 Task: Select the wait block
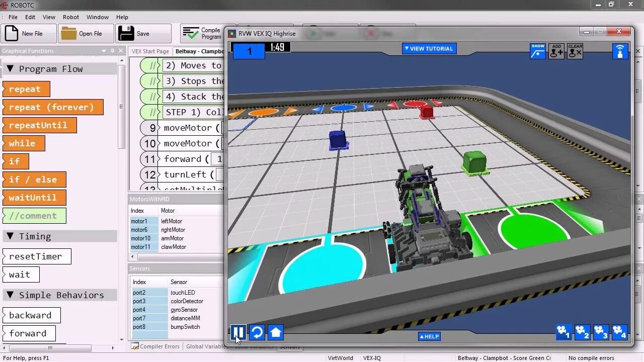21,275
